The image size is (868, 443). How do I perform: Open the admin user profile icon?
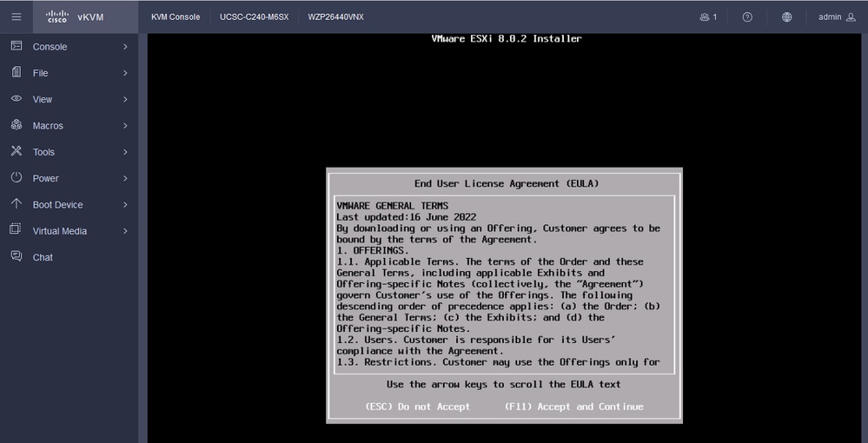coord(851,17)
